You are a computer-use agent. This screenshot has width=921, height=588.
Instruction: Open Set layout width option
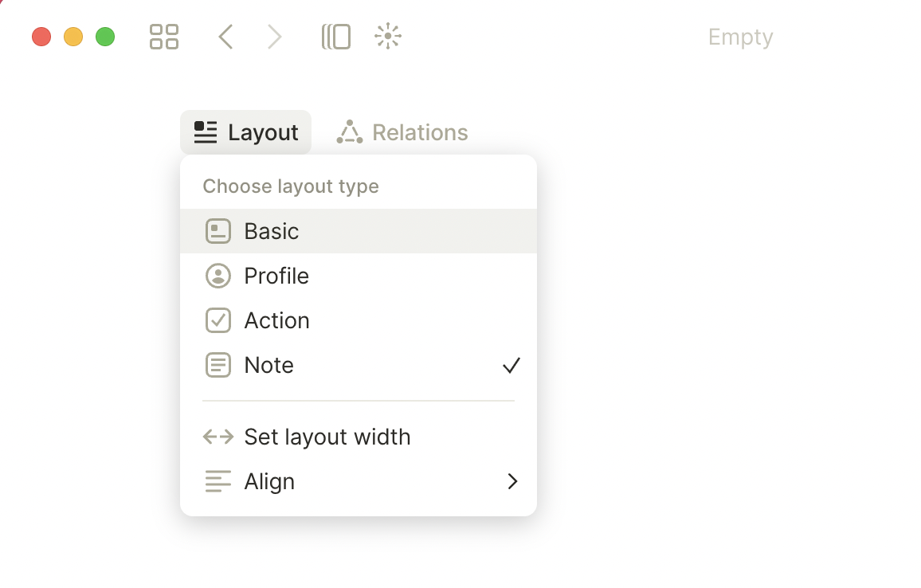coord(359,437)
